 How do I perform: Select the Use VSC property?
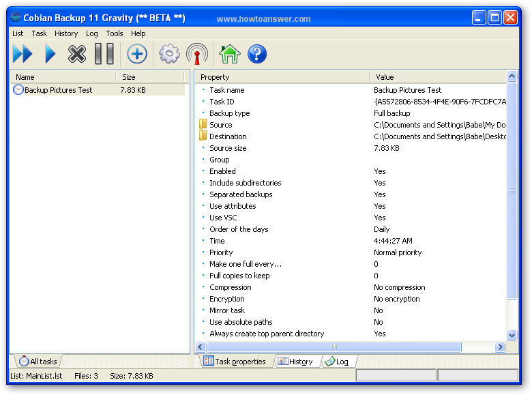click(351, 218)
